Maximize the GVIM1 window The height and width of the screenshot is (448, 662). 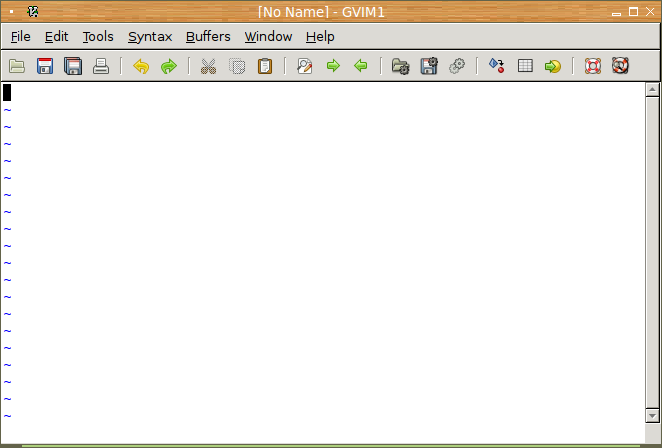(633, 12)
